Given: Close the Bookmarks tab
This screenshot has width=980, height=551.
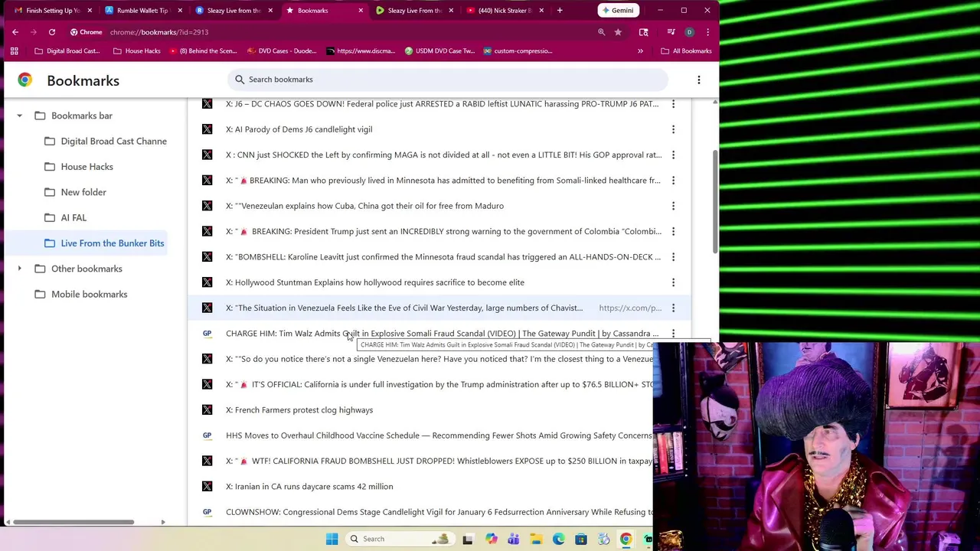Looking at the screenshot, I should [x=361, y=11].
